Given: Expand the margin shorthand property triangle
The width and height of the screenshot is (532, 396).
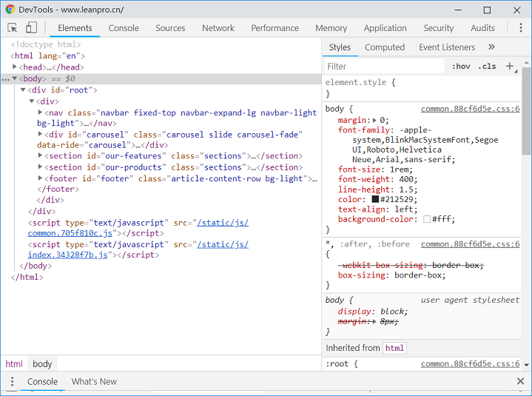Looking at the screenshot, I should (375, 120).
